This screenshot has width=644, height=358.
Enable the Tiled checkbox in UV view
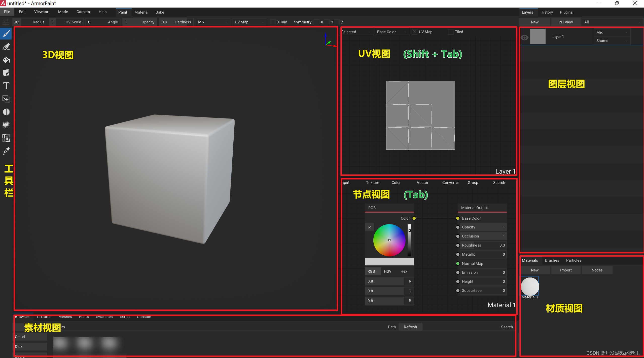(x=451, y=32)
